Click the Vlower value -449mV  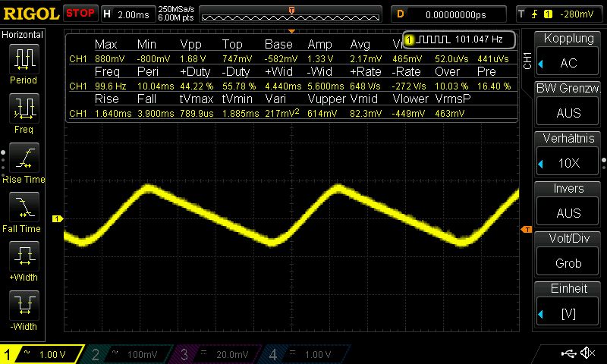click(408, 114)
